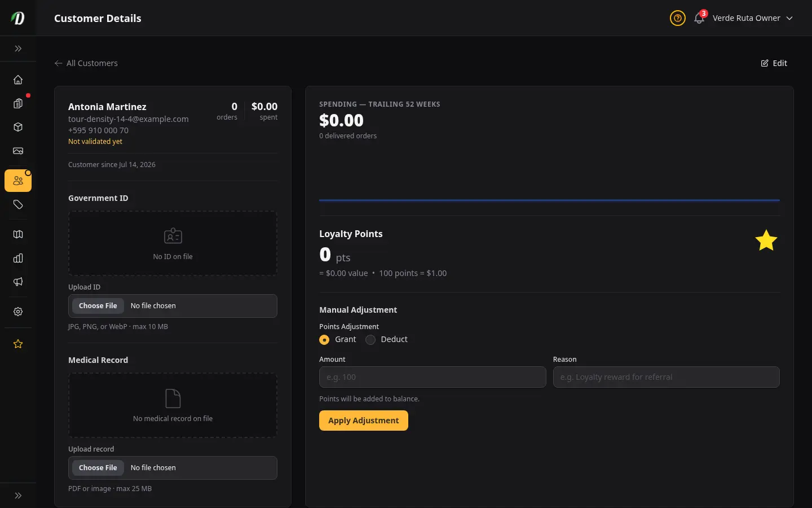Select the Deduct radio button
The image size is (812, 508).
tap(370, 340)
